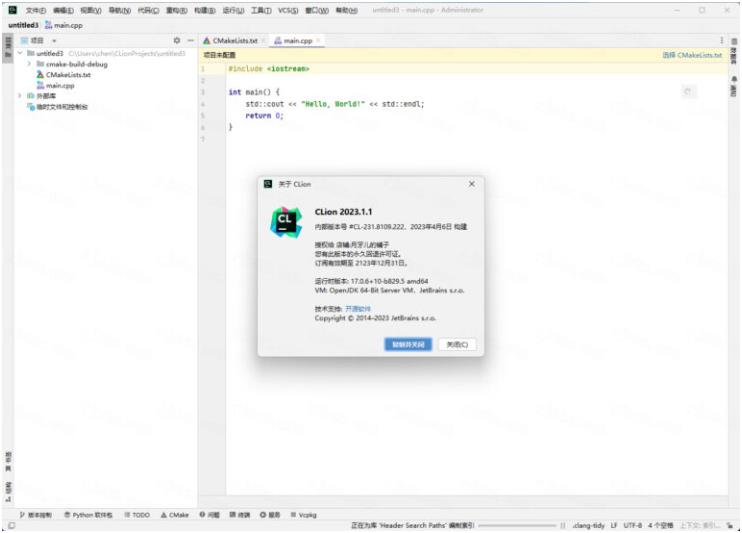
Task: Click the 复制并关闭 button
Action: (408, 344)
